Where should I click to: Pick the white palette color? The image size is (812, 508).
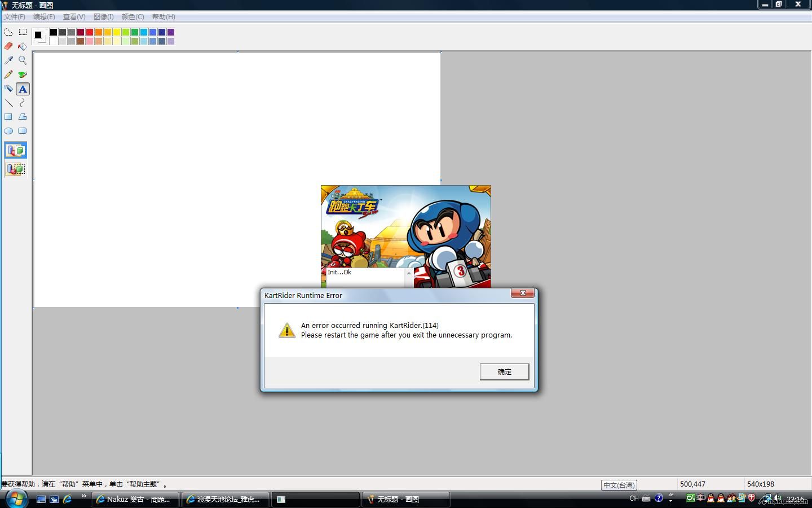pos(54,41)
